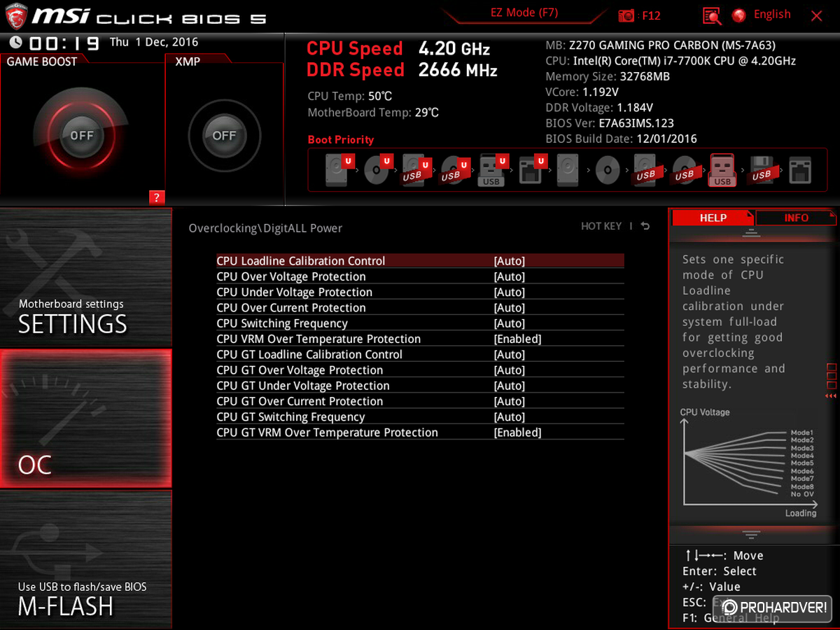Image resolution: width=840 pixels, height=630 pixels.
Task: Click the Overclocking\DigitALL Power breadcrumb
Action: [265, 228]
